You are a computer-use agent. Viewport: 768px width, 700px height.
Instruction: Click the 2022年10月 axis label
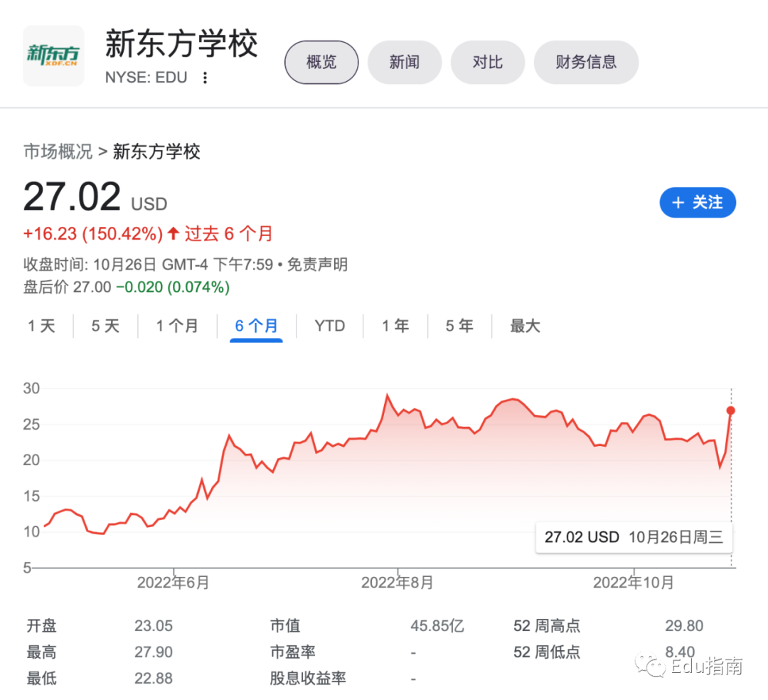(634, 583)
